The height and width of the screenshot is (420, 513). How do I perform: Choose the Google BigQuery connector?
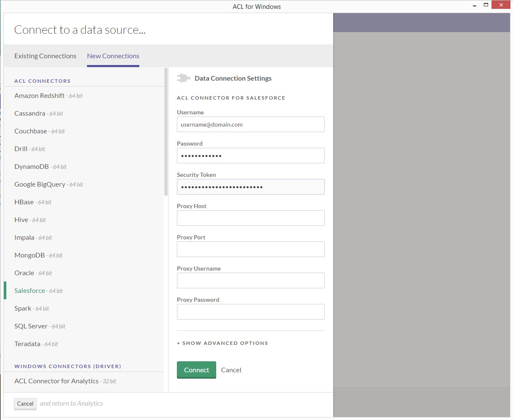[x=40, y=184]
